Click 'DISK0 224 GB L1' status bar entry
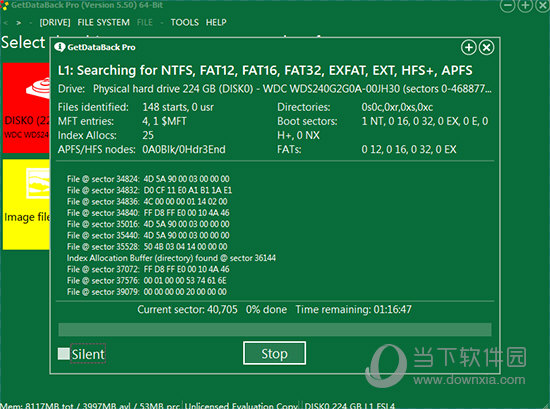The height and width of the screenshot is (409, 550). [349, 405]
